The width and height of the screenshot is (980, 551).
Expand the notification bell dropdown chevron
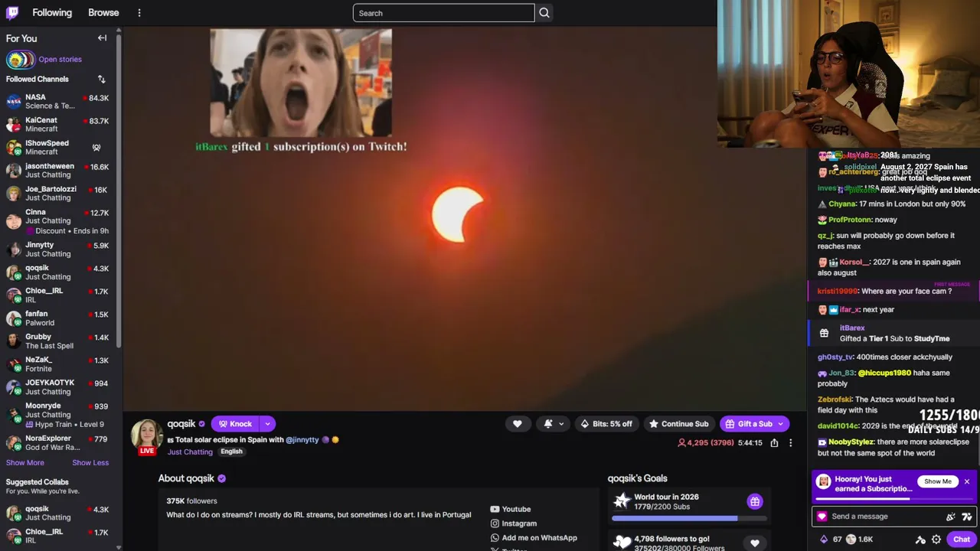click(x=561, y=424)
